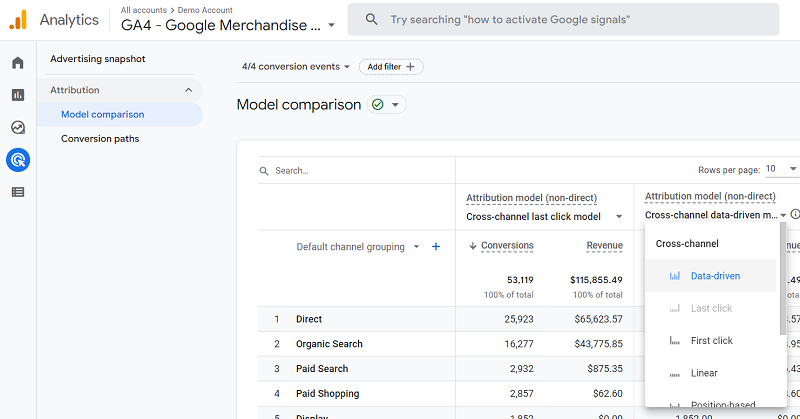Open Cross-channel last click model dropdown

544,216
